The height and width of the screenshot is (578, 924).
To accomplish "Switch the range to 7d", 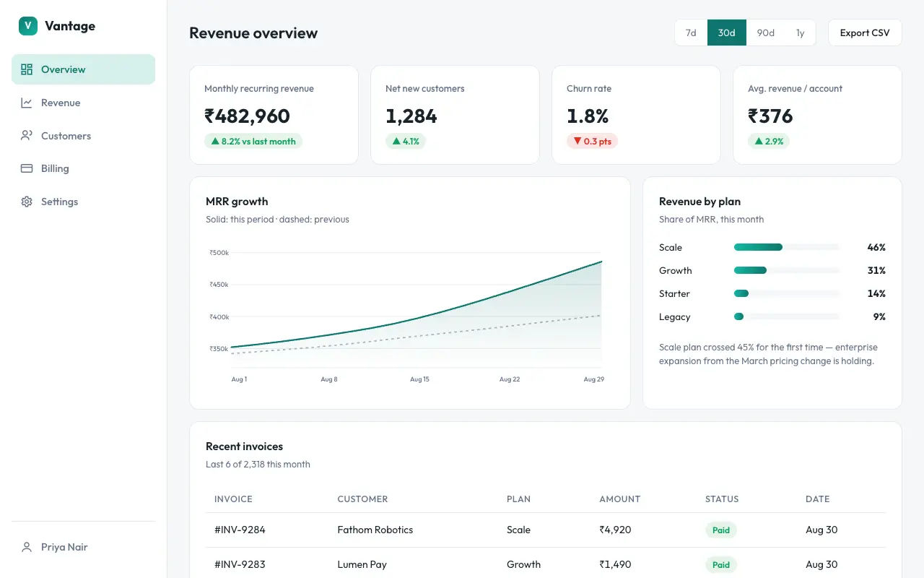I will pos(691,33).
